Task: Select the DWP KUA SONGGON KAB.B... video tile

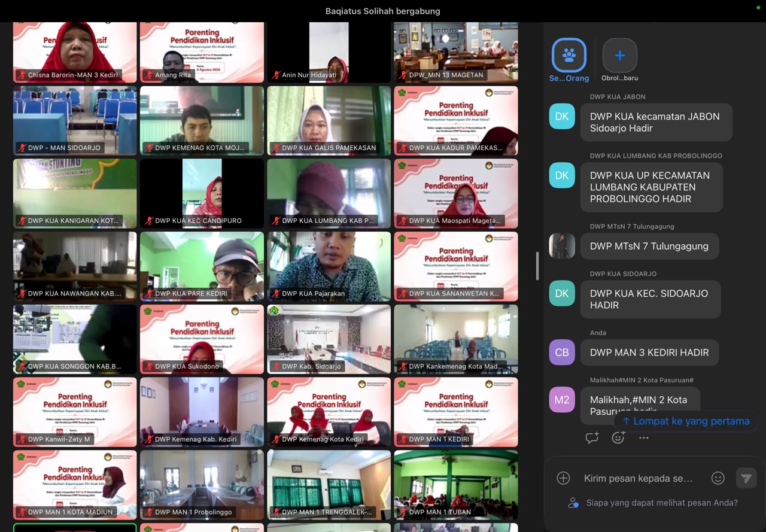Action: [x=75, y=339]
